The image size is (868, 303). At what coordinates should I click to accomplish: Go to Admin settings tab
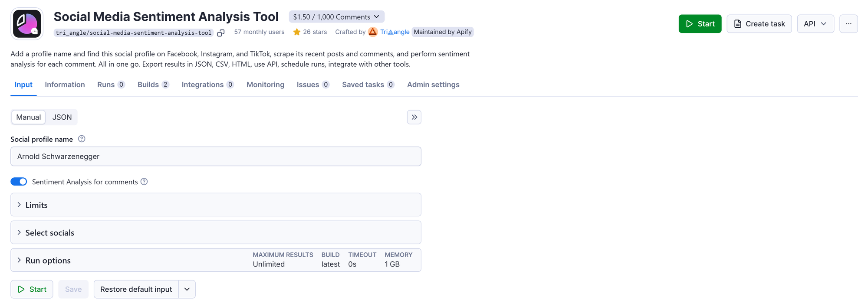click(433, 85)
